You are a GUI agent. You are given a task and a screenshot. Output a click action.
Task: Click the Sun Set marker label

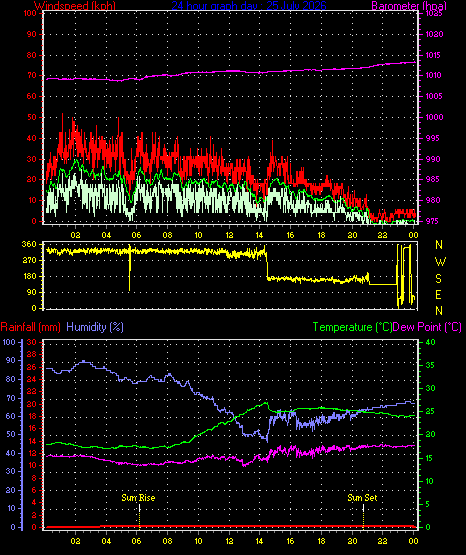tap(362, 498)
